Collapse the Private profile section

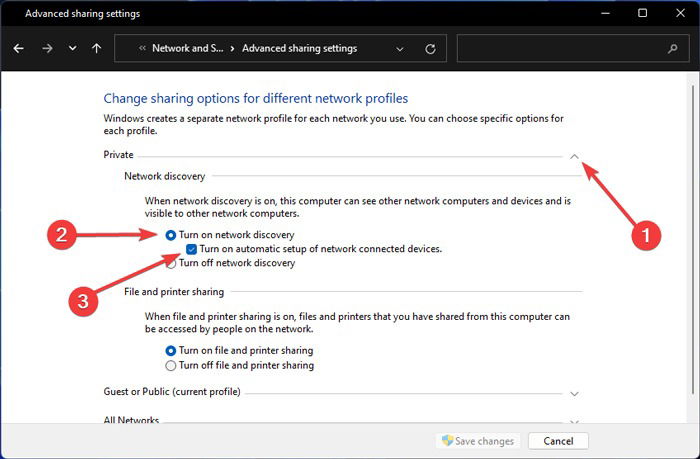[x=575, y=156]
